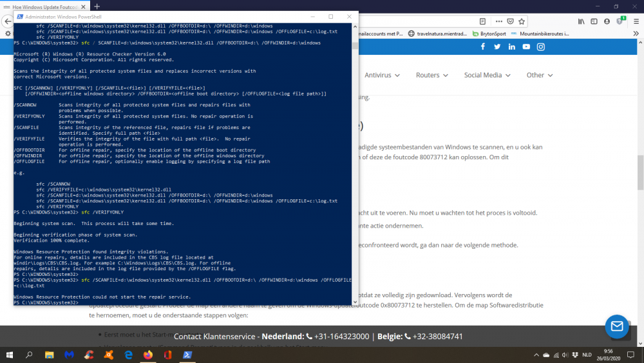Select the Hoe Windows Update Foutcode tab
Screen dimensions: 644x363
(44, 6)
